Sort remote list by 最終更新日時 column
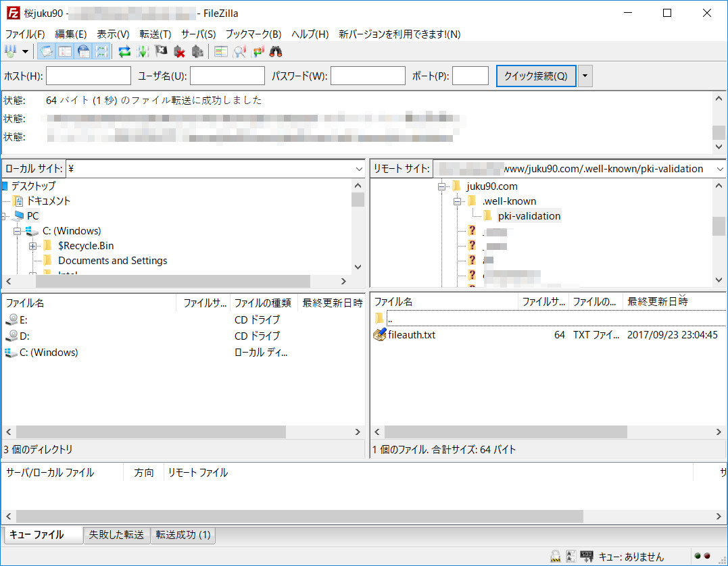The height and width of the screenshot is (566, 728). tap(673, 301)
